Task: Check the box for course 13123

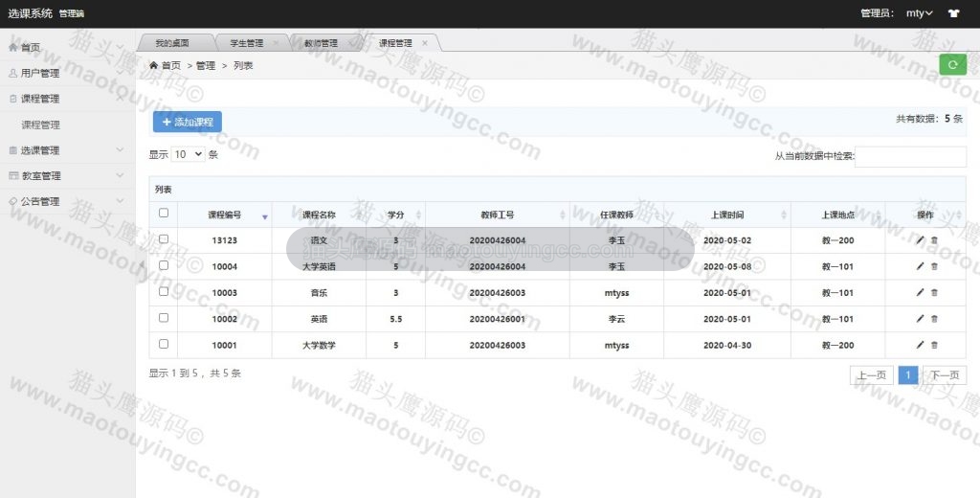Action: 164,239
